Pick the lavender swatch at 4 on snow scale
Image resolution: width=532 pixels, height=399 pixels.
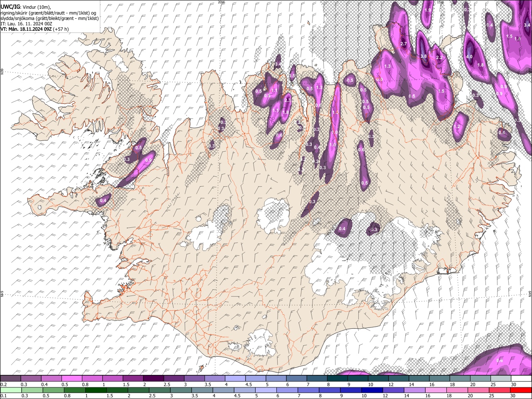click(x=235, y=379)
